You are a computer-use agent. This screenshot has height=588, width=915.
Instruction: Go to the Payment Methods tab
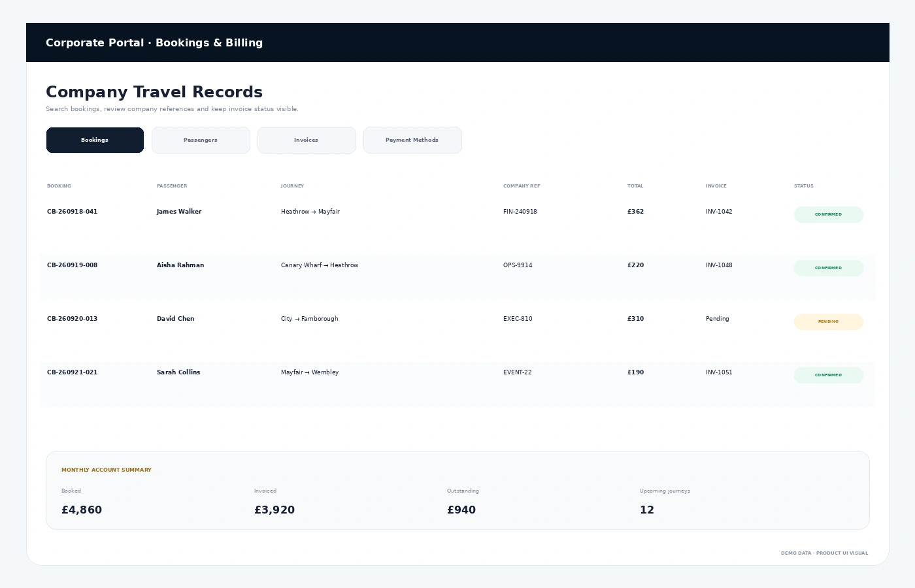(412, 140)
